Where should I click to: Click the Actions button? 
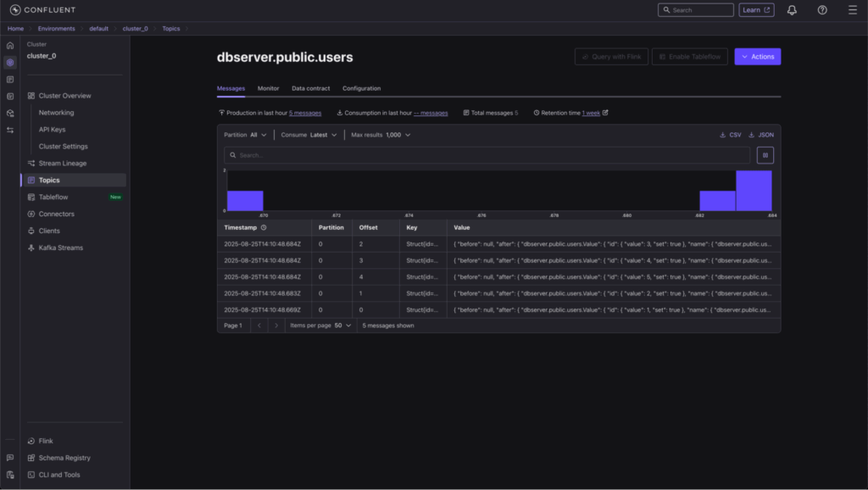point(757,57)
